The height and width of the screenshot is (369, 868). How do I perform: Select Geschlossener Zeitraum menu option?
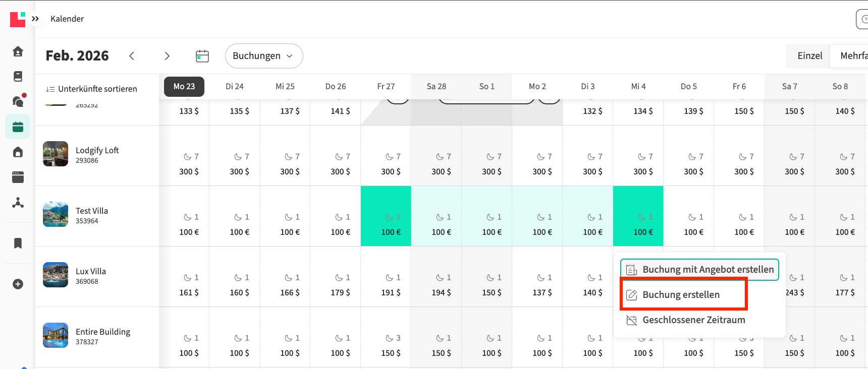(x=693, y=320)
